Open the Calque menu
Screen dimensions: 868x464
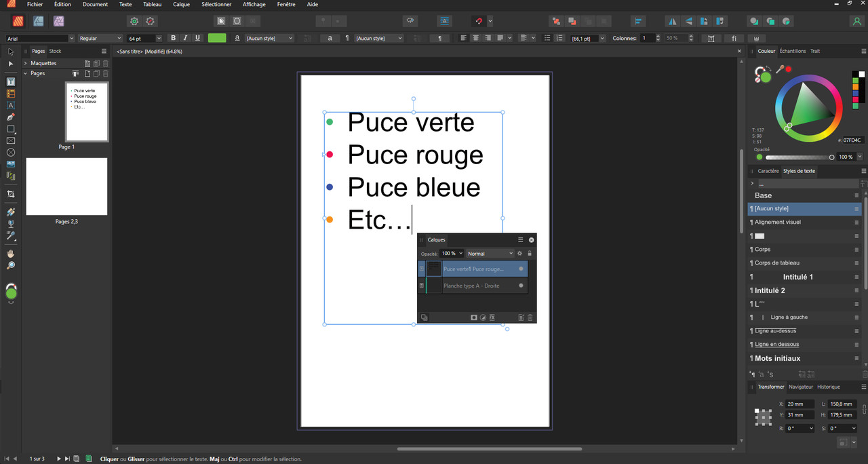[x=181, y=4]
